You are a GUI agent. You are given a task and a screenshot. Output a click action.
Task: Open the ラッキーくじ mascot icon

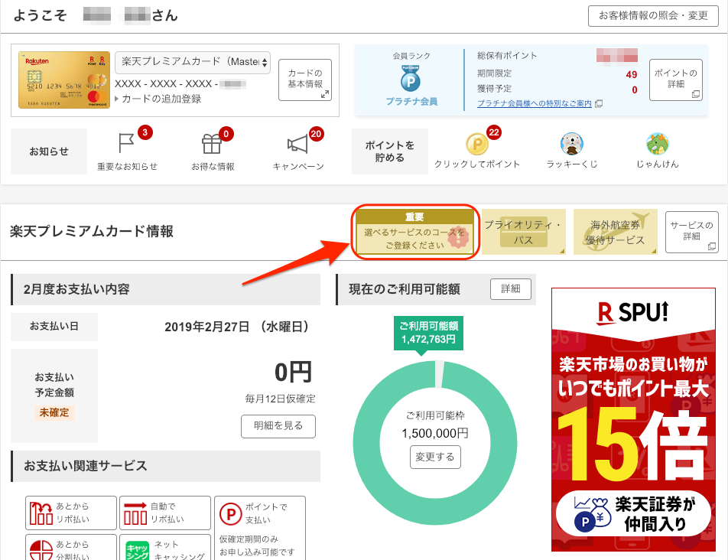[571, 144]
